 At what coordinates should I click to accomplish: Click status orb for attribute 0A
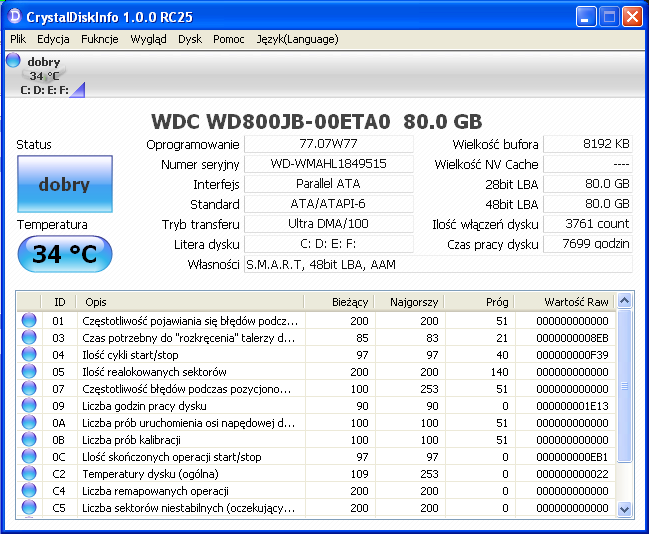pyautogui.click(x=29, y=422)
